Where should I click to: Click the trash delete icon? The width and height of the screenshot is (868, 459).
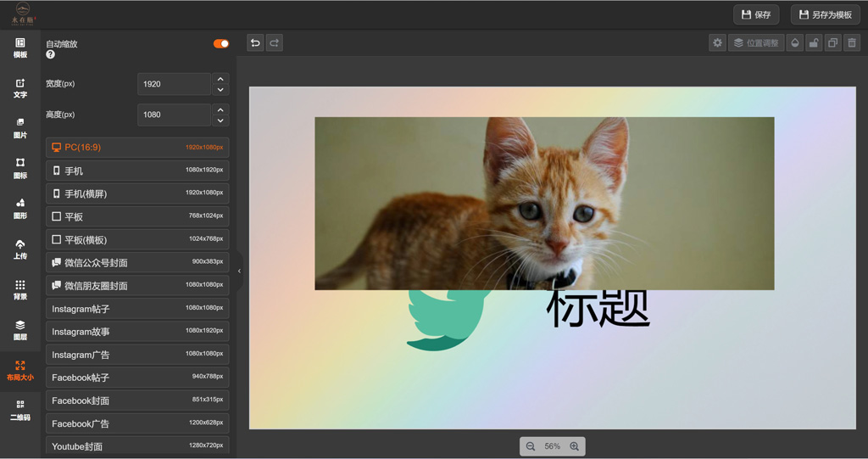pos(852,42)
